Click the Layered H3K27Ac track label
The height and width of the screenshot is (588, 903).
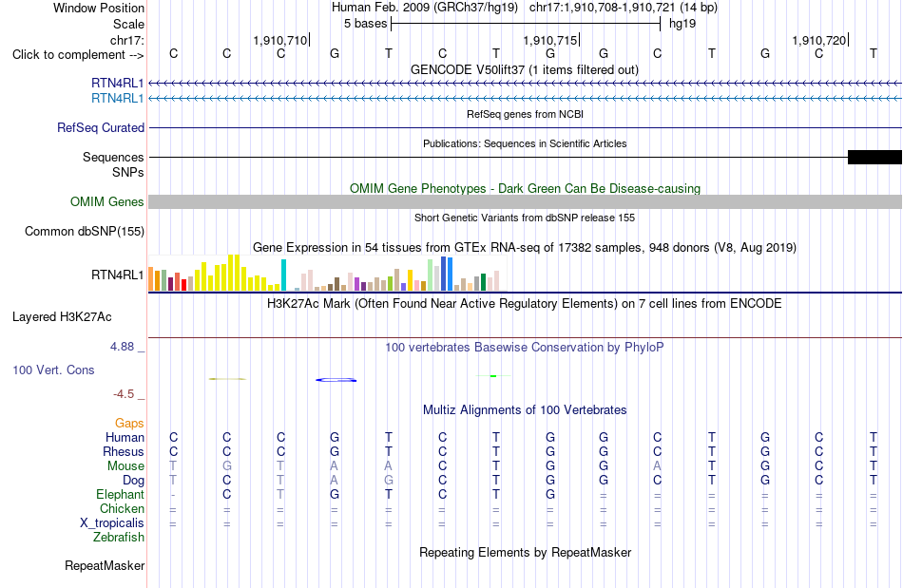(62, 317)
